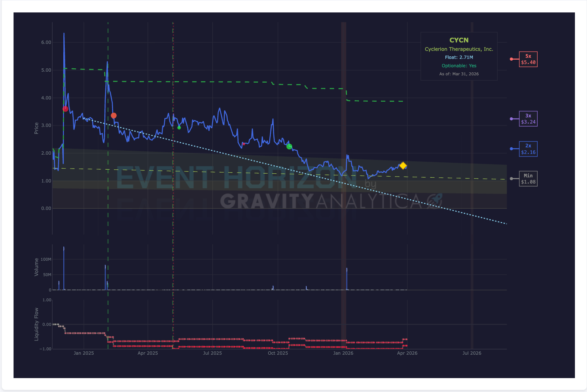Image resolution: width=587 pixels, height=392 pixels.
Task: Click the 50M volume axis tick
Action: click(47, 275)
